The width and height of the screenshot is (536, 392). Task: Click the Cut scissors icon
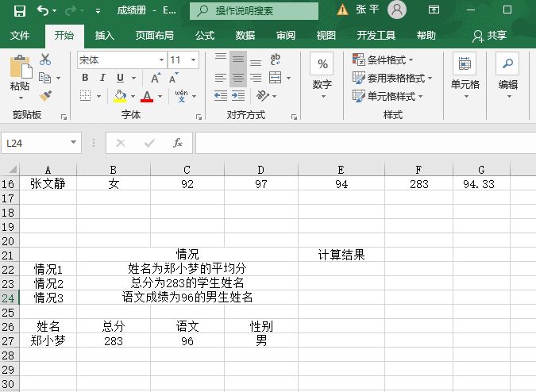coord(45,60)
